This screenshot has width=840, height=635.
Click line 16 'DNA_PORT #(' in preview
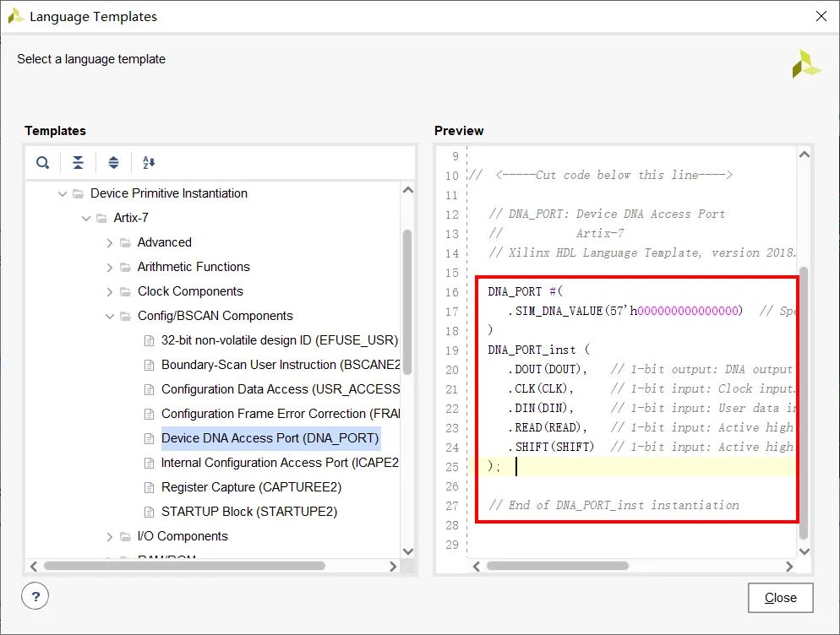coord(525,292)
